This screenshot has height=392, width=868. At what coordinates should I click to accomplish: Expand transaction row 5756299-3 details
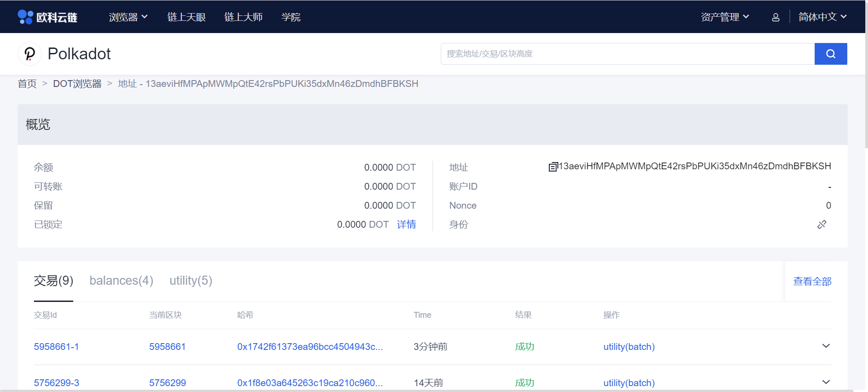(x=826, y=382)
